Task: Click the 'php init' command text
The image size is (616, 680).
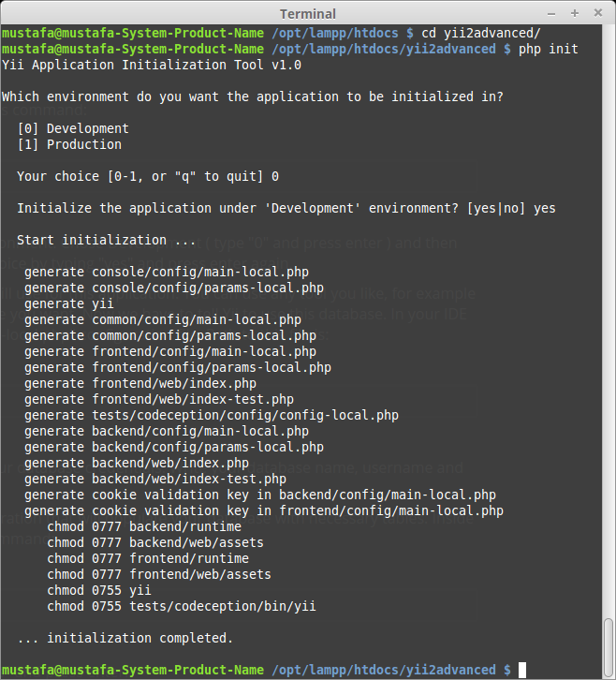Action: [549, 49]
